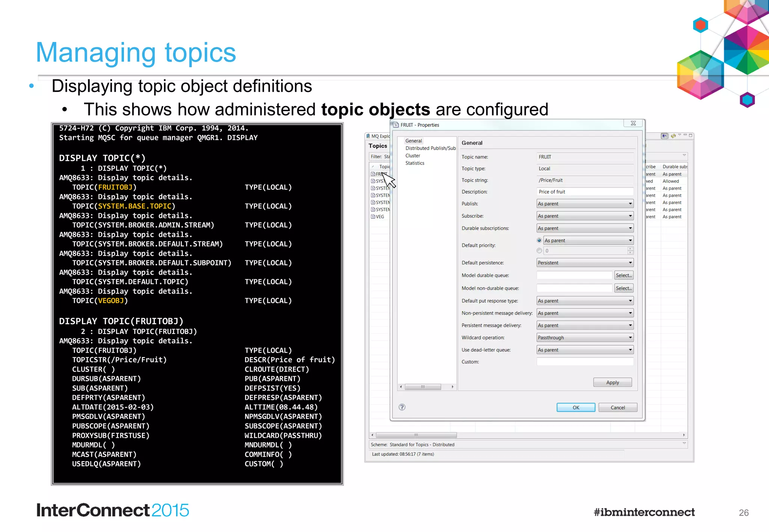
Task: Open the Publish dropdown
Action: tap(585, 204)
